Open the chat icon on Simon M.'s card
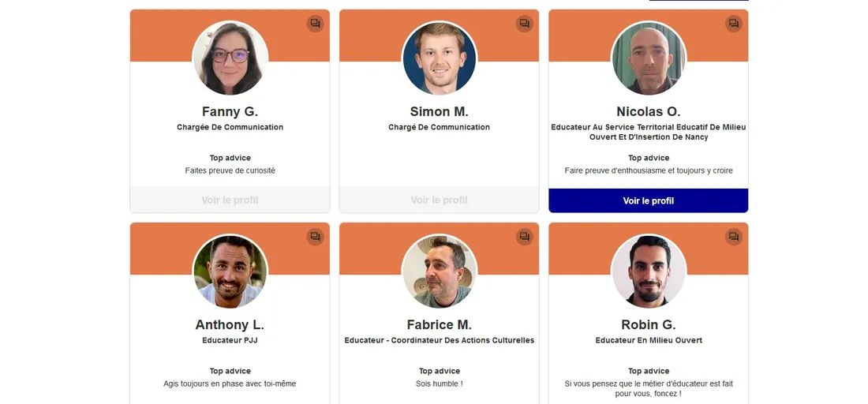This screenshot has height=404, width=868. click(524, 24)
